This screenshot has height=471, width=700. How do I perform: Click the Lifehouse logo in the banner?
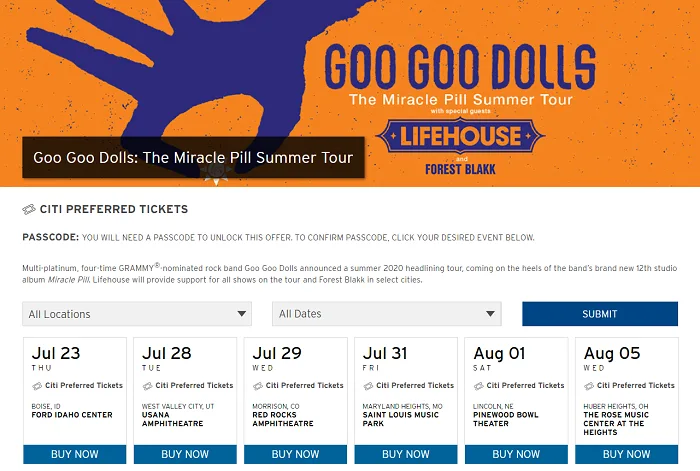tap(461, 136)
